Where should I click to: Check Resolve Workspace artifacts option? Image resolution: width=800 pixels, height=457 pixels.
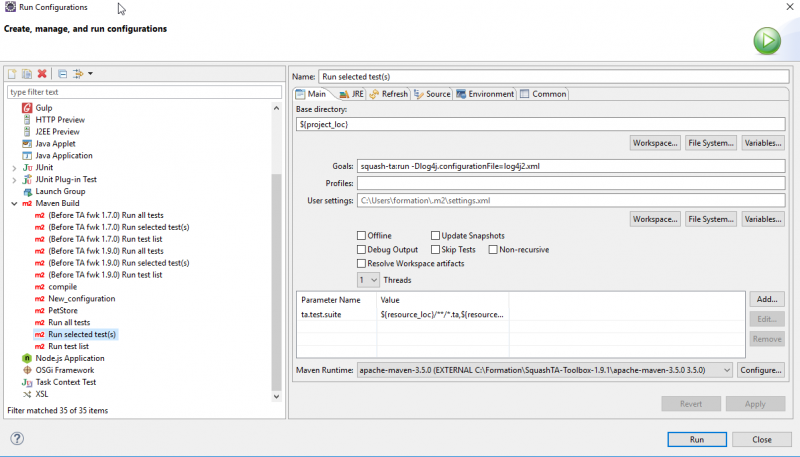tap(362, 263)
